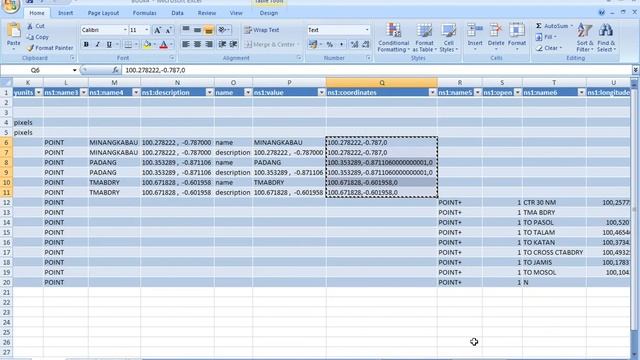The width and height of the screenshot is (640, 360).
Task: Open filter dropdown for ns1:value column
Action: [x=321, y=93]
